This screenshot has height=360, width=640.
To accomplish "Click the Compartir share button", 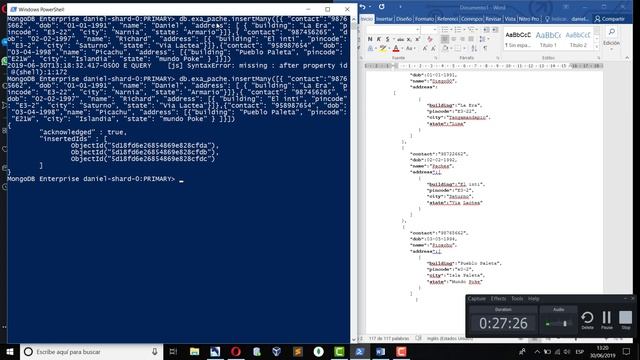I will click(x=609, y=19).
